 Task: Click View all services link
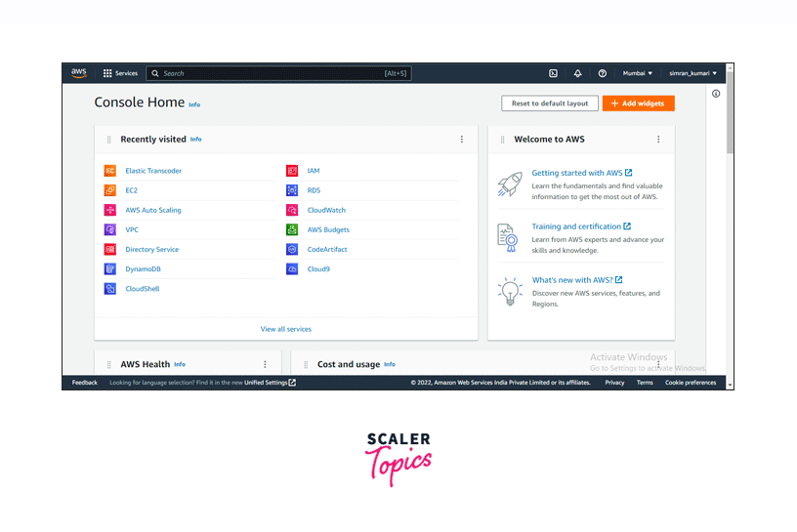tap(286, 329)
